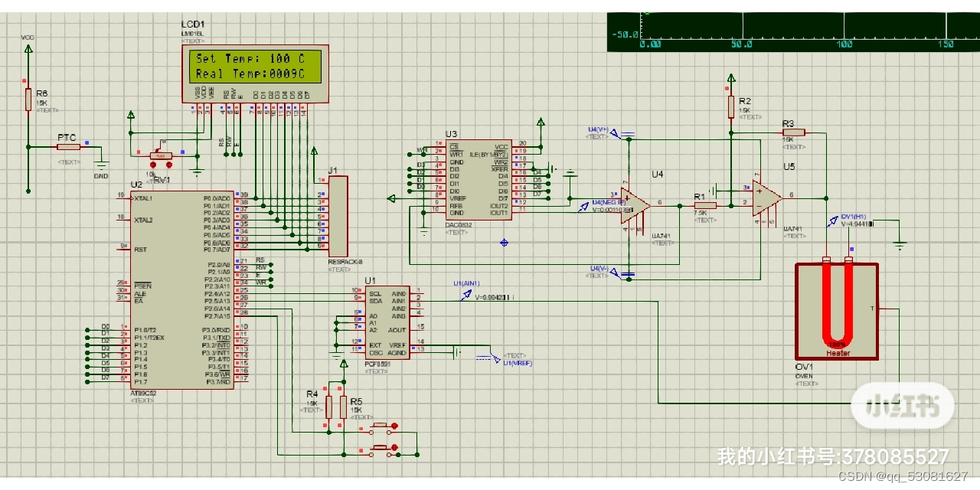
Task: Click the 'Set Temp: 100 C' LCD line
Action: point(250,59)
